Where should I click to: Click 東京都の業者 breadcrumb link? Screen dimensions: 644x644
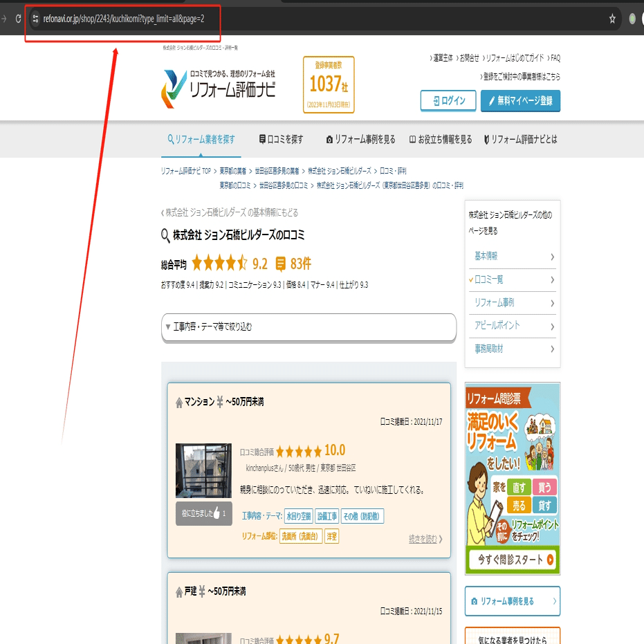[x=233, y=171]
